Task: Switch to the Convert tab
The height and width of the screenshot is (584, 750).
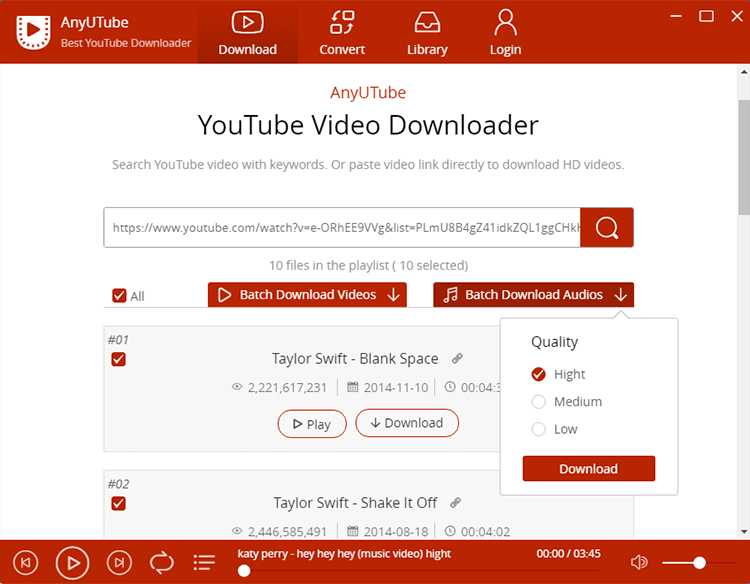Action: (x=342, y=33)
